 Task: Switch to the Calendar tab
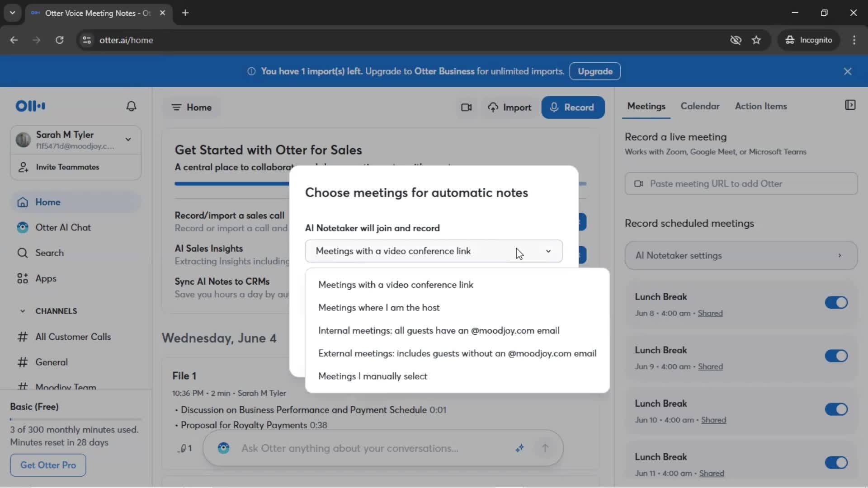(x=700, y=106)
